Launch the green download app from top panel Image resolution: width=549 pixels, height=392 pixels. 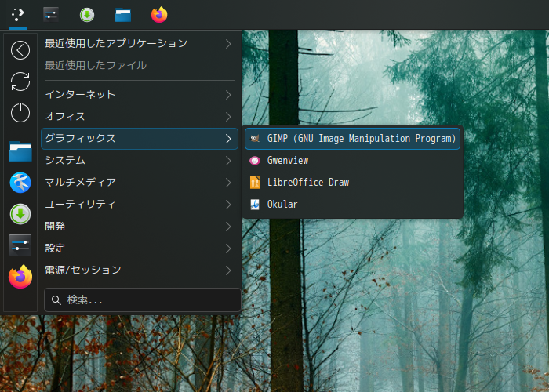(x=87, y=15)
